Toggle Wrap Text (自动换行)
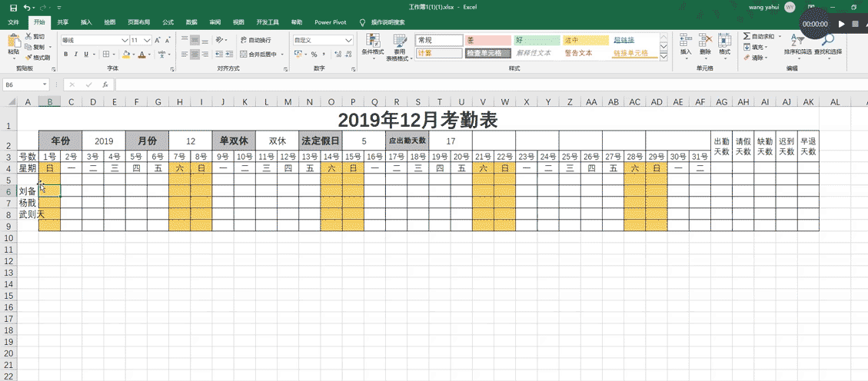Screen dimensions: 868x381 point(255,40)
